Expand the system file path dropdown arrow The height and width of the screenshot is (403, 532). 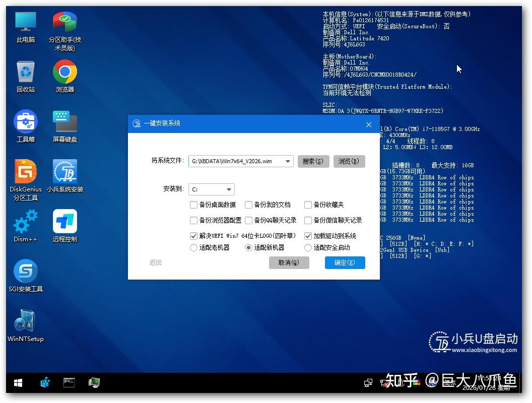(288, 161)
